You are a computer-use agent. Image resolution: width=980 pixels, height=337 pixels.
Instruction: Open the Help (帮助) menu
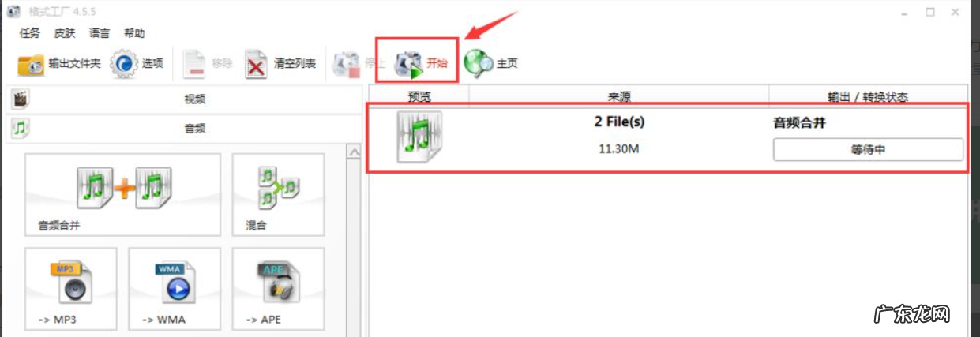[x=134, y=34]
